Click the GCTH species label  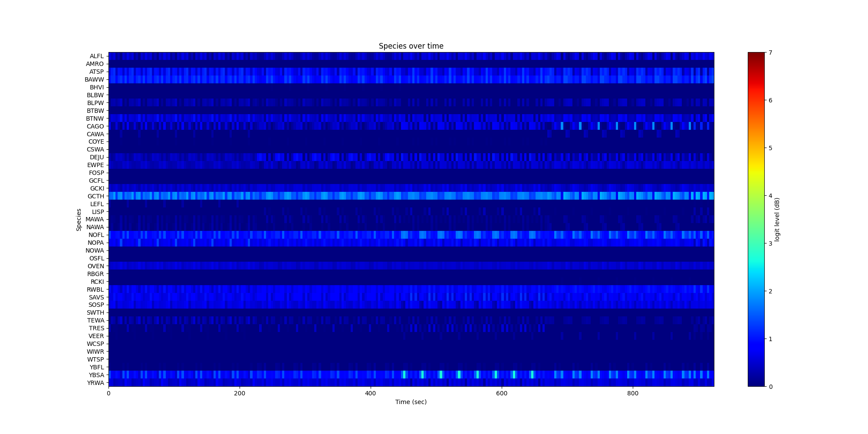(x=96, y=196)
